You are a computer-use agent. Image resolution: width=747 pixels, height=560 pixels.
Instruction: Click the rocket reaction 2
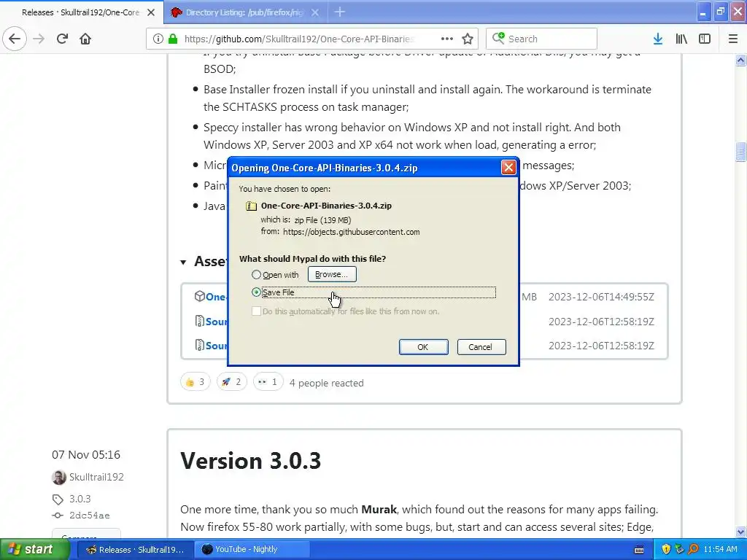pyautogui.click(x=231, y=382)
